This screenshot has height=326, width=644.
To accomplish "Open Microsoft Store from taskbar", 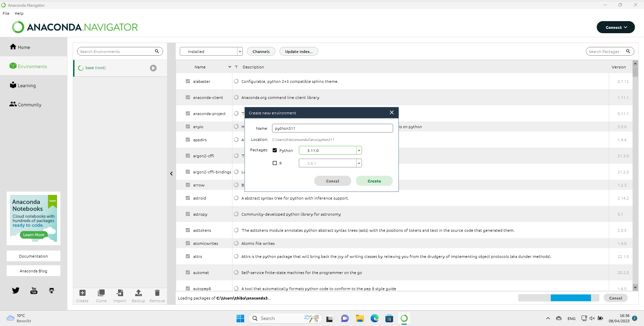I will [x=389, y=318].
